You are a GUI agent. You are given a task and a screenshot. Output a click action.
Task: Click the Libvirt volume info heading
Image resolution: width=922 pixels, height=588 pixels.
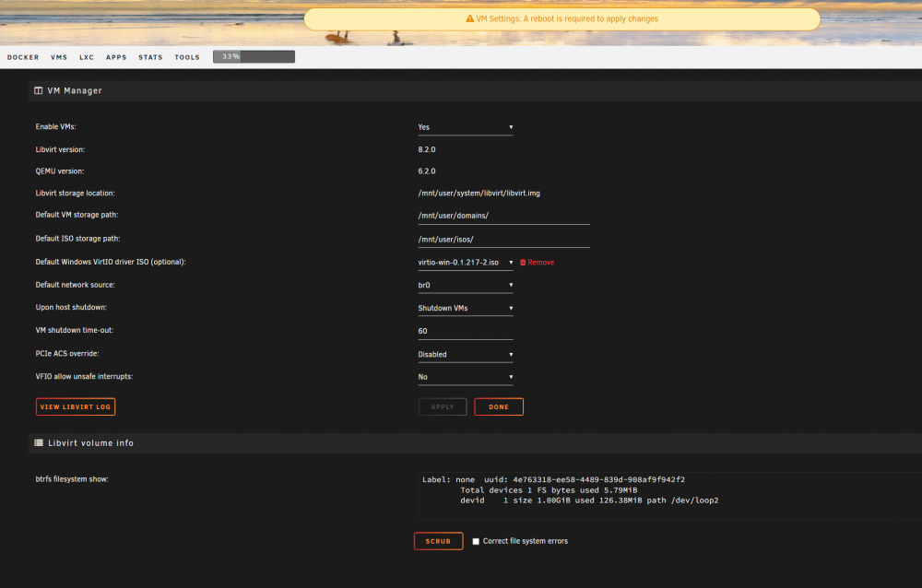(90, 442)
